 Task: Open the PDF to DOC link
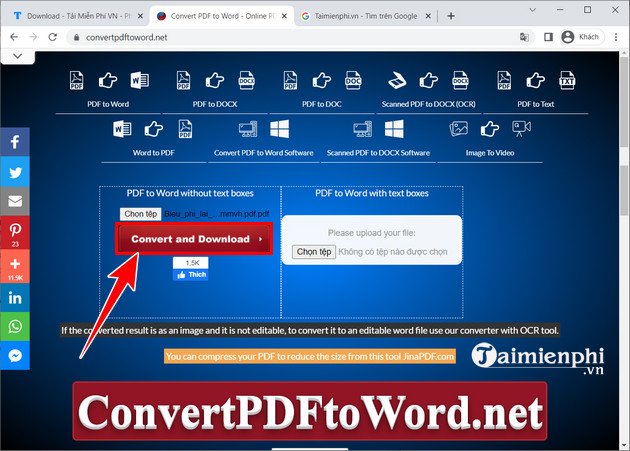click(322, 104)
